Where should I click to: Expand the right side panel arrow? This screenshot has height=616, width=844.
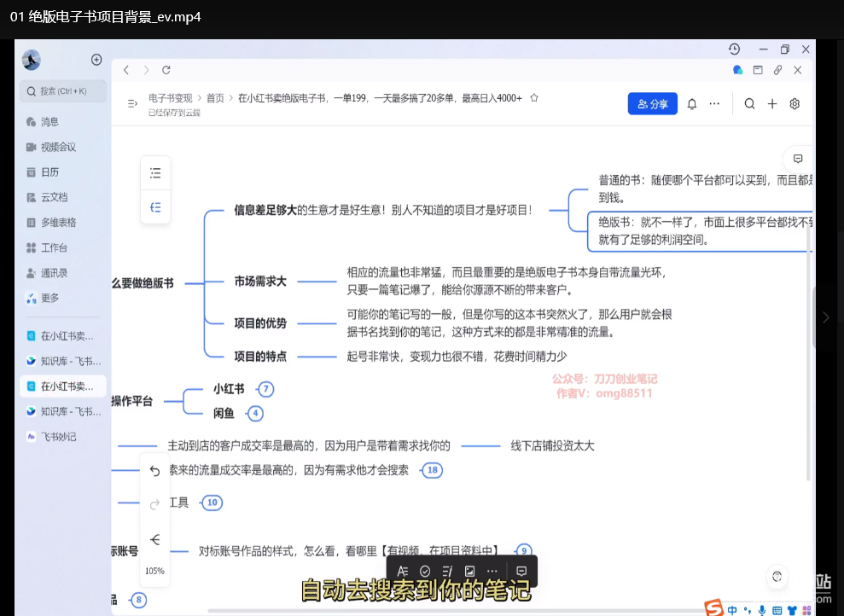point(826,317)
